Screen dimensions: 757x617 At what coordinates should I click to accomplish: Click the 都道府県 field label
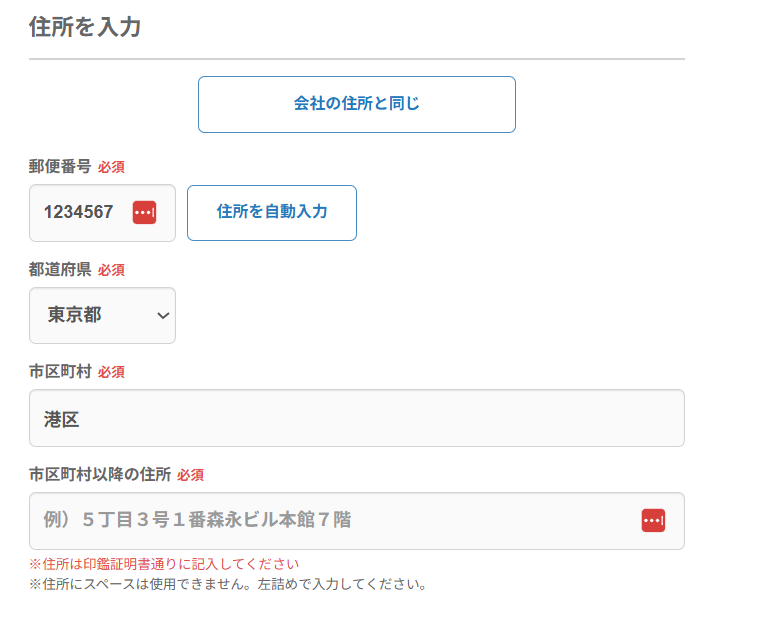(x=60, y=269)
